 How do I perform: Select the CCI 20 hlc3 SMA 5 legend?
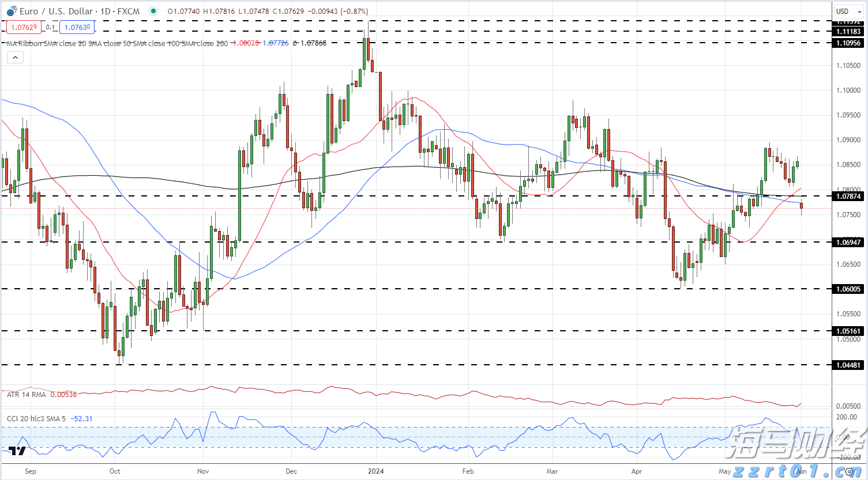36,418
